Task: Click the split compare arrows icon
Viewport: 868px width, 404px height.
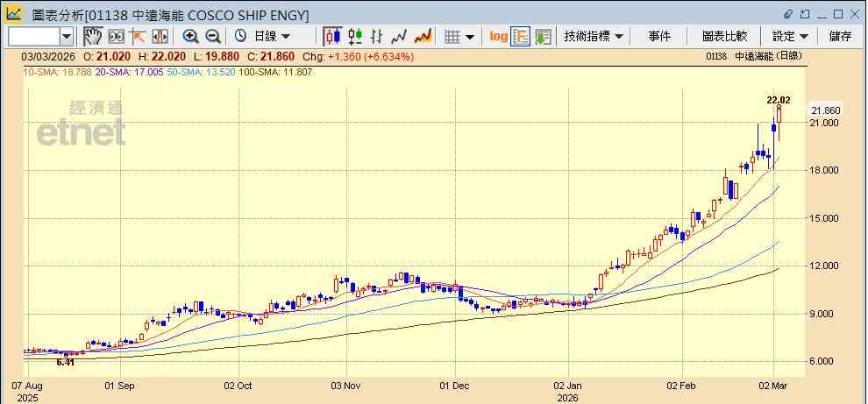Action: pos(160,37)
